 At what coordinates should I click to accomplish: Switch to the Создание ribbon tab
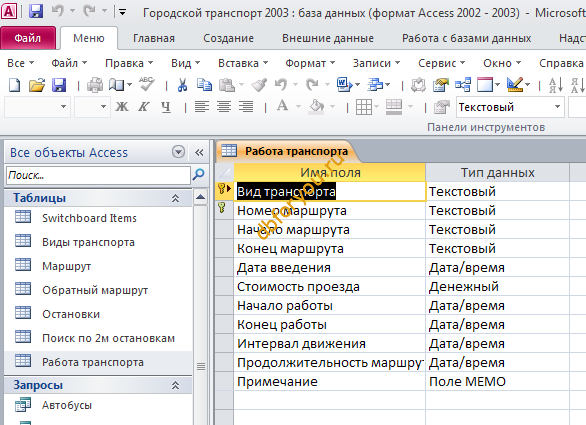point(228,38)
